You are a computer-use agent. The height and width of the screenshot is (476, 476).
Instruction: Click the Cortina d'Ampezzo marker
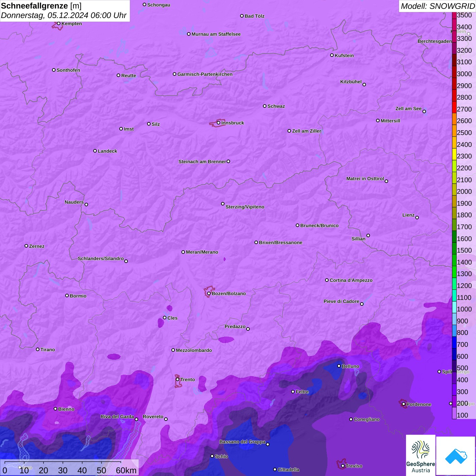pyautogui.click(x=327, y=280)
